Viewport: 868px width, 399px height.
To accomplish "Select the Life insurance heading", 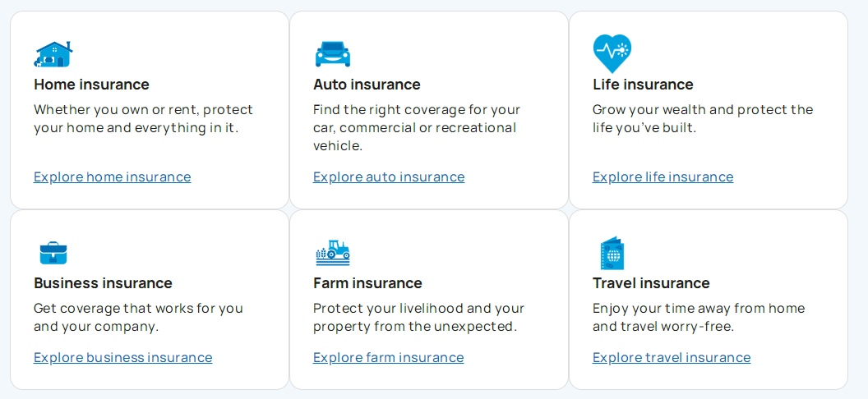I will [x=643, y=85].
